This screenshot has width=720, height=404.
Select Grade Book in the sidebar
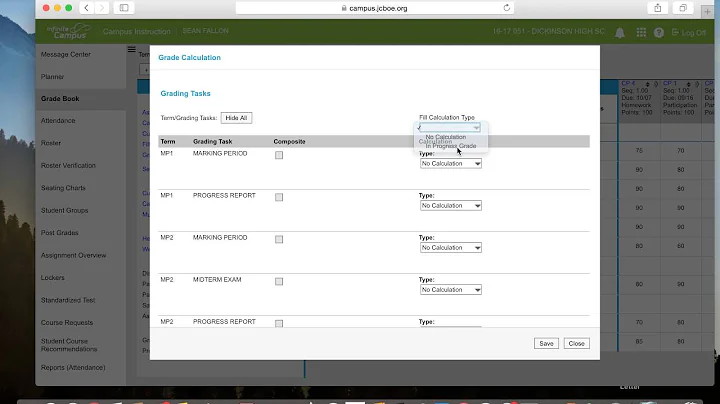coord(60,99)
